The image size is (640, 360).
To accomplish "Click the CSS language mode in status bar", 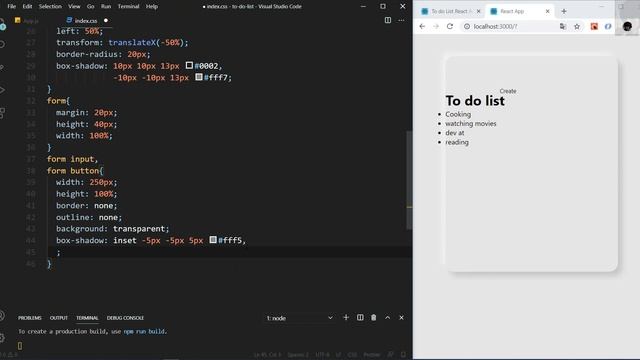I will (x=352, y=355).
